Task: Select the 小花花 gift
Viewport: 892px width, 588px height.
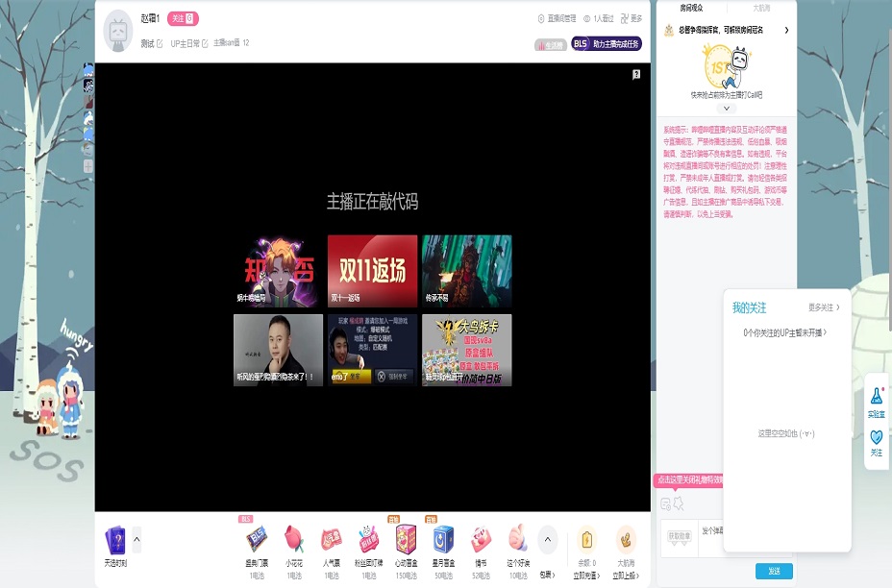Action: (294, 551)
